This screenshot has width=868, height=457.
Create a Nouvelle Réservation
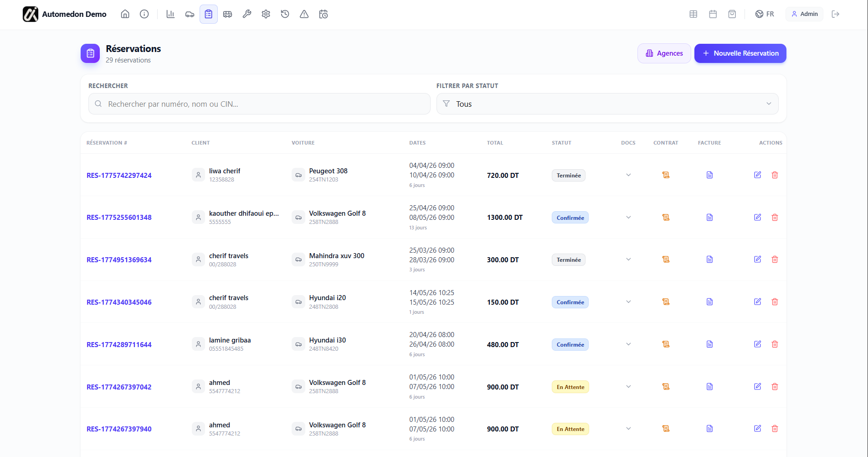tap(740, 53)
